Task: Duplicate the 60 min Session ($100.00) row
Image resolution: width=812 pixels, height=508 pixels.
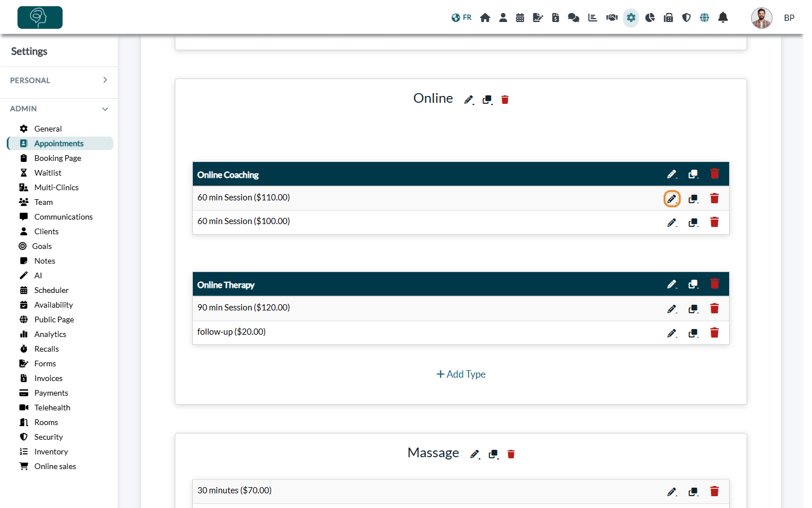Action: (694, 222)
